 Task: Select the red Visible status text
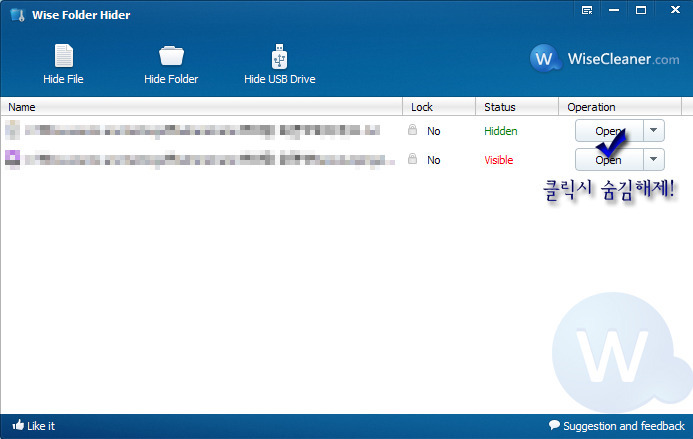[499, 160]
